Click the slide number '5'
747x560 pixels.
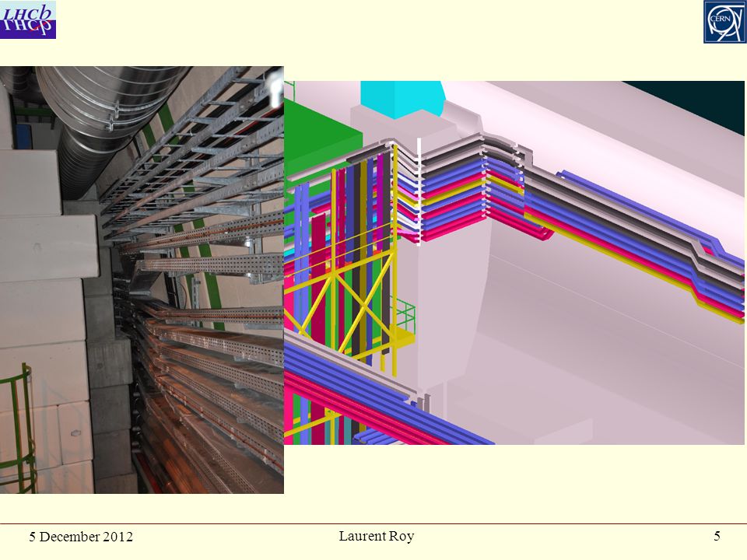(x=717, y=536)
